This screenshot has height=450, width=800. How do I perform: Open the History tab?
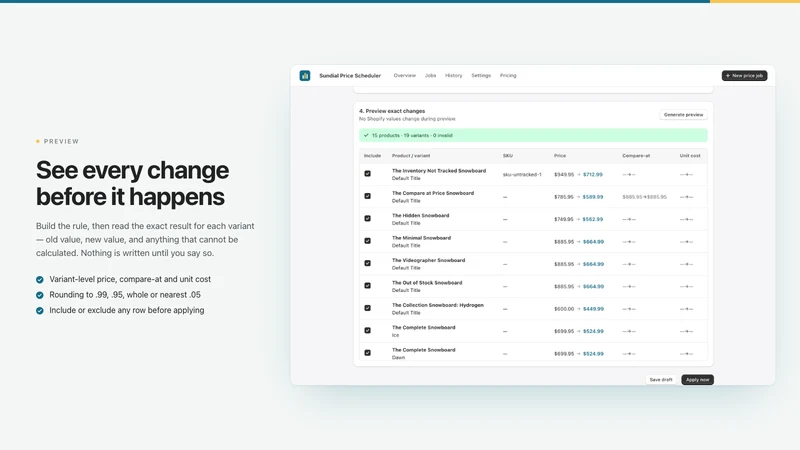pos(454,76)
